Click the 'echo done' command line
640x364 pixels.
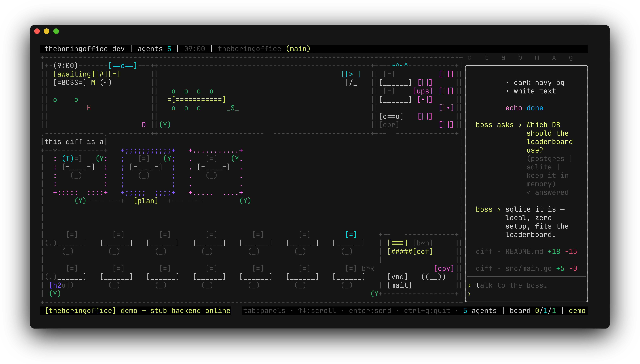524,108
